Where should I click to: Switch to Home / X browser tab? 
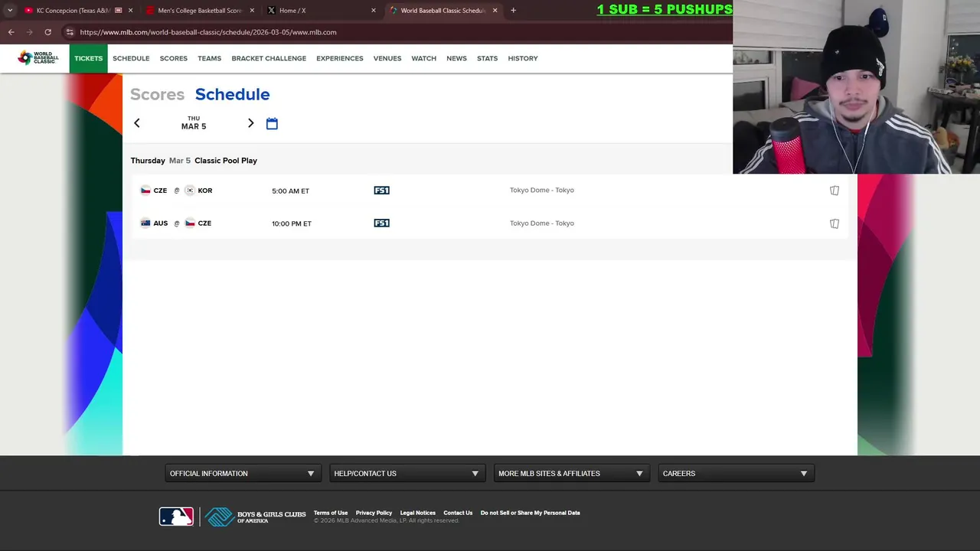click(x=322, y=11)
